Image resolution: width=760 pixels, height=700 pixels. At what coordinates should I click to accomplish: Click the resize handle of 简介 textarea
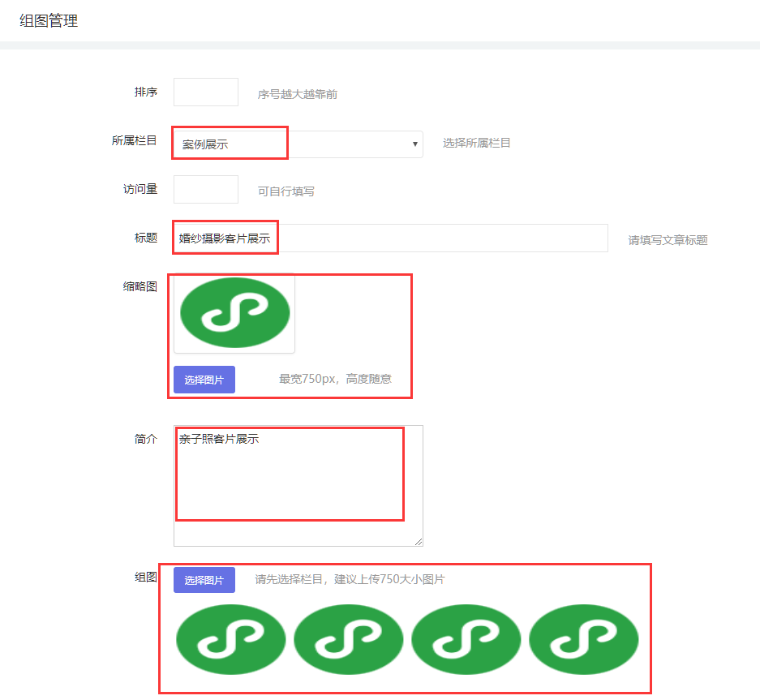click(419, 542)
